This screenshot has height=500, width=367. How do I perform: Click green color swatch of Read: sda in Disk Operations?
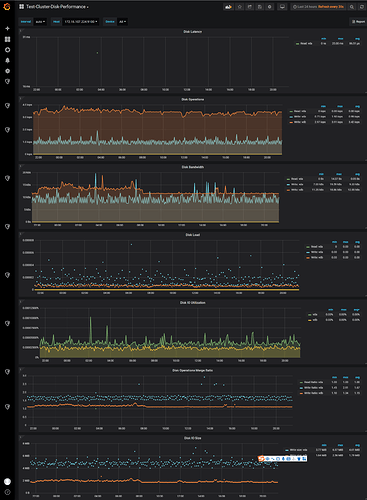click(x=291, y=111)
